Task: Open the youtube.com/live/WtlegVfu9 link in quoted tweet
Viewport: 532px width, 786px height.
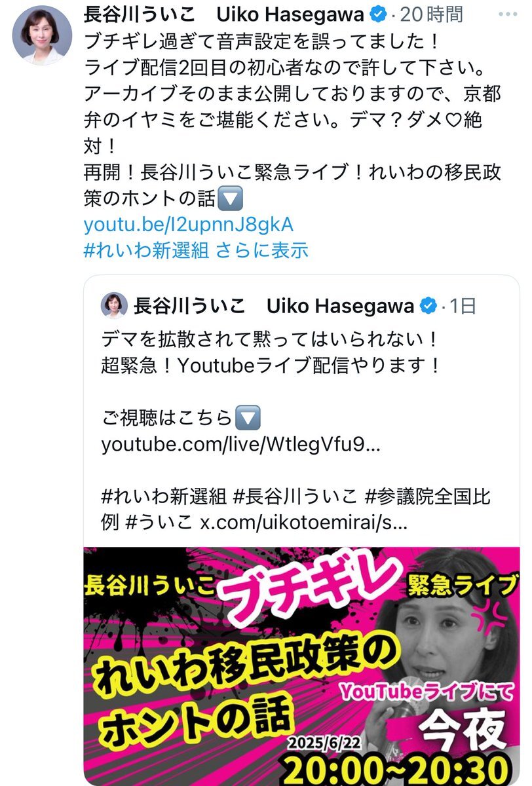Action: click(x=240, y=445)
